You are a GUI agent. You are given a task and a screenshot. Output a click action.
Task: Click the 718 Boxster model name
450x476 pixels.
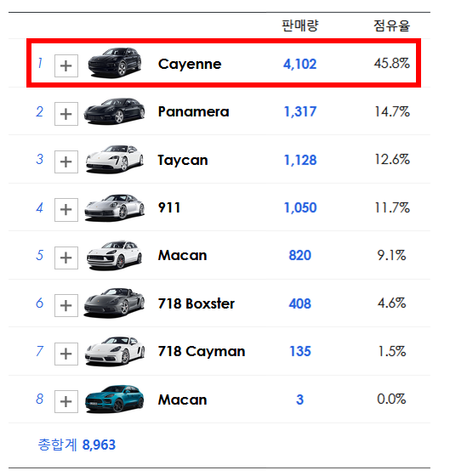point(197,303)
